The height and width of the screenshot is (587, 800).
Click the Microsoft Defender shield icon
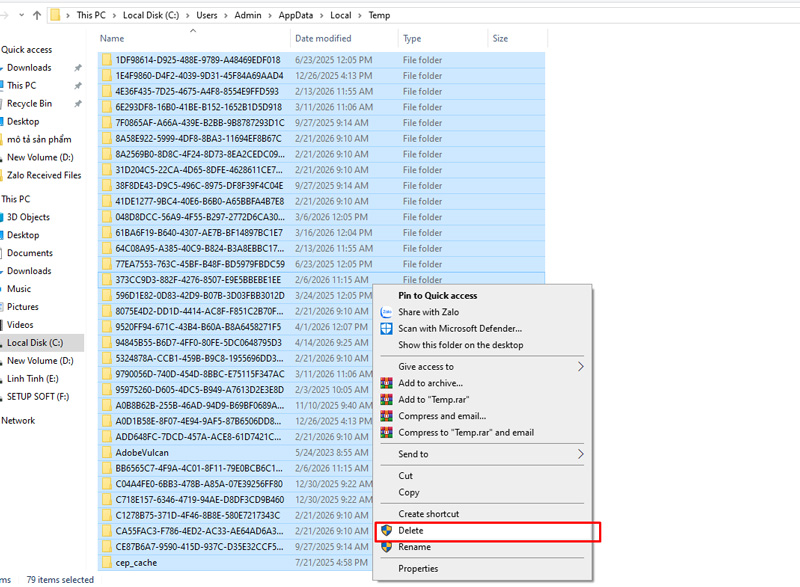[x=386, y=328]
